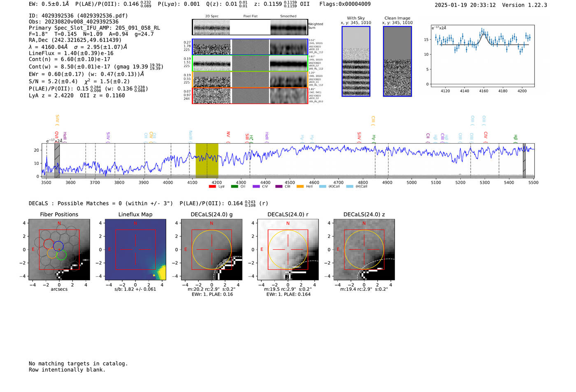Screen dimensions: 576x392
Task: Click the 2025-01-19 20:33:12 timestamp
Action: 465,5
